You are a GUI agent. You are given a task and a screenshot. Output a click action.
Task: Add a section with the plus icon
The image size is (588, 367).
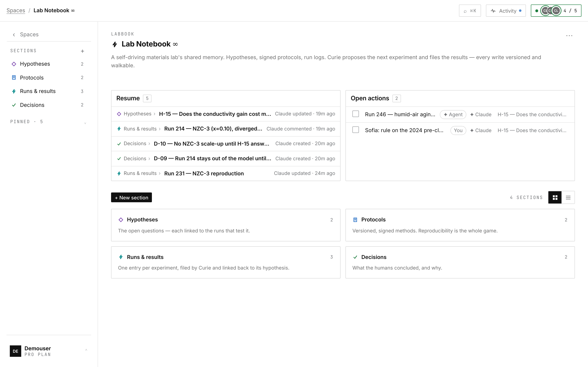(82, 51)
